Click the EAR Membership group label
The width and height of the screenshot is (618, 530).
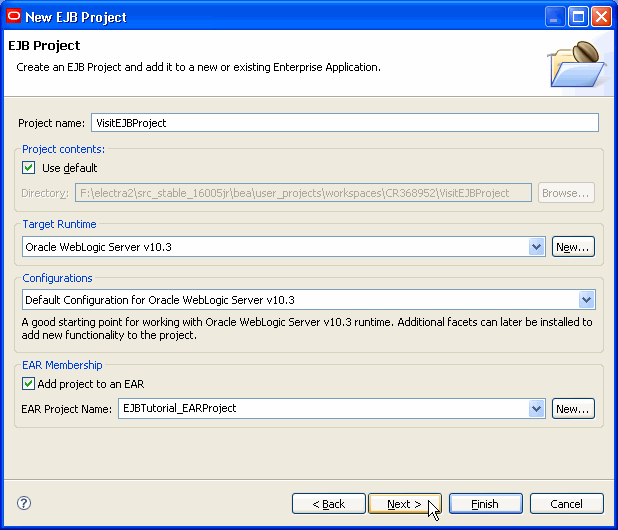click(62, 365)
